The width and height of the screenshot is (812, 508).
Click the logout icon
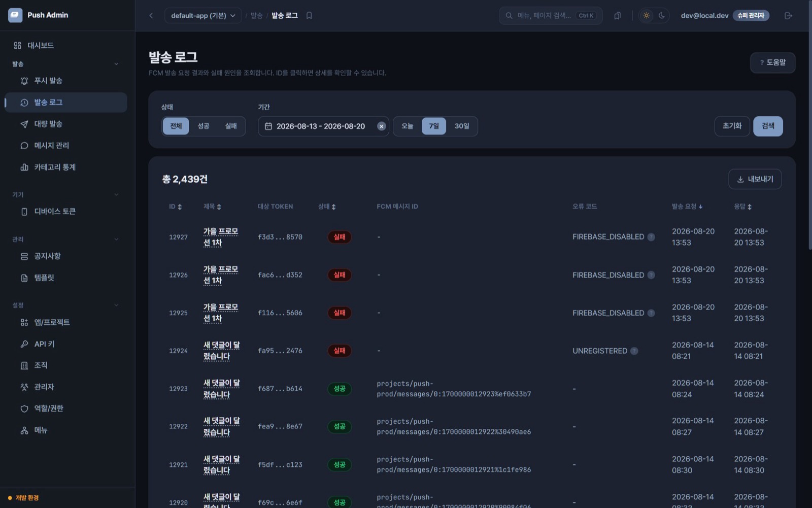(788, 16)
